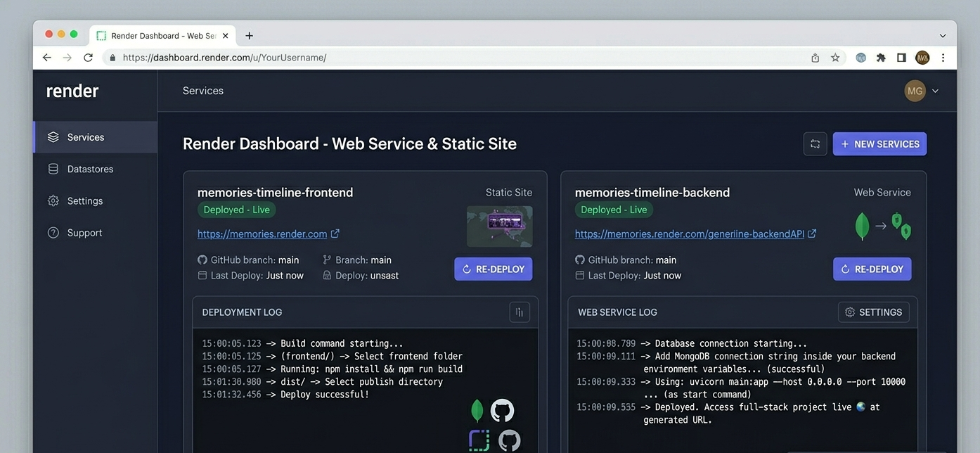Reload the page with browser refresh
The image size is (980, 453).
pyautogui.click(x=88, y=58)
